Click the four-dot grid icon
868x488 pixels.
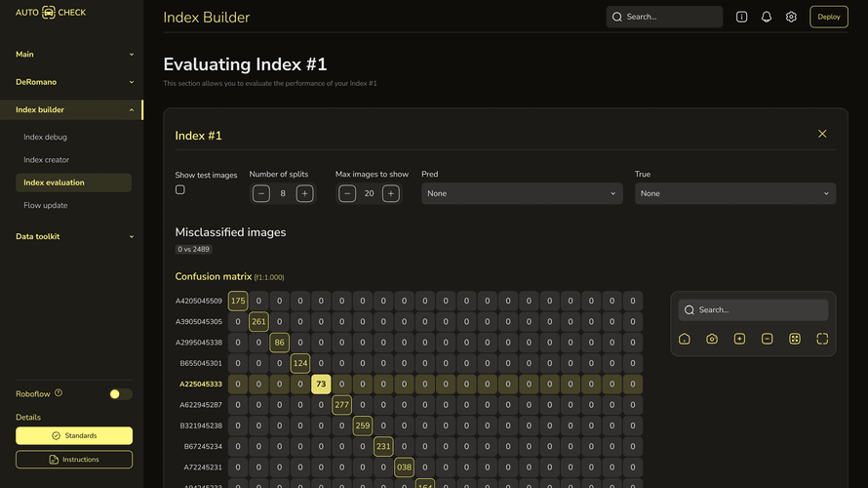pos(795,339)
